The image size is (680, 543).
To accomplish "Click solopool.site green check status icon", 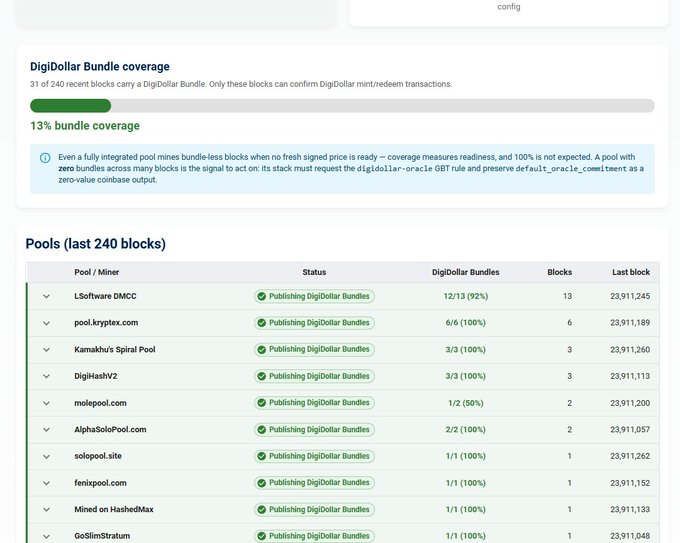I will pyautogui.click(x=262, y=456).
